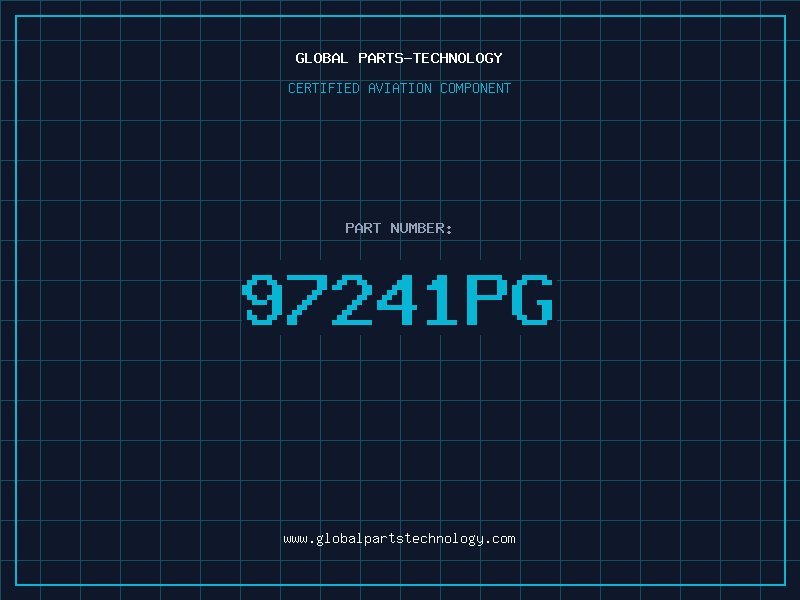Screen dimensions: 800x600
Task: Click the GLOBAL PARTS-TECHNOLOGY heading
Action: click(399, 58)
